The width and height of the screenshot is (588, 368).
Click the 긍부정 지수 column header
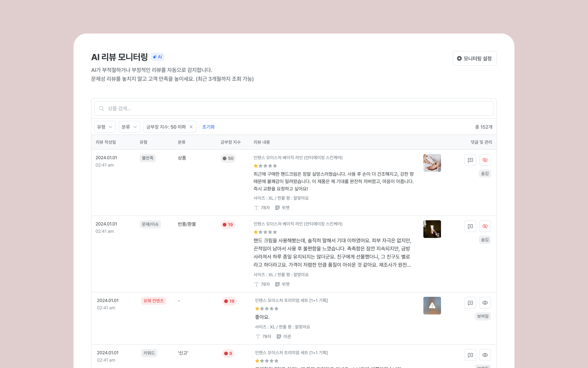pyautogui.click(x=230, y=142)
